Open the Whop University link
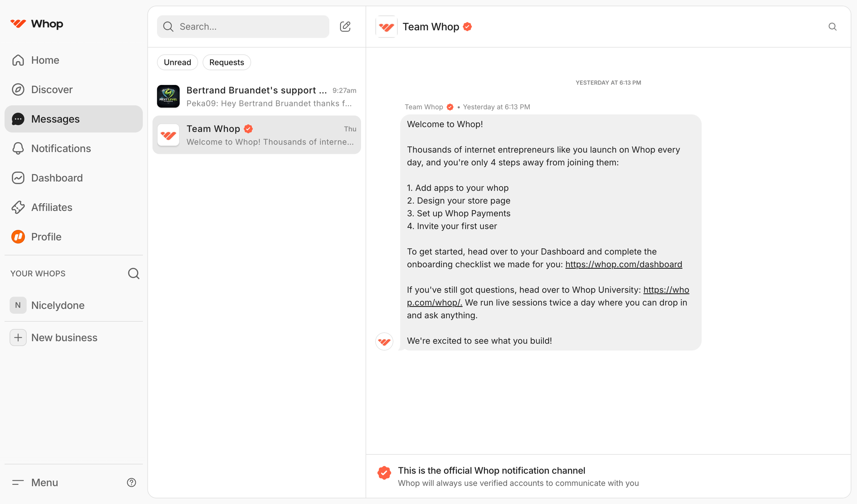 [548, 296]
